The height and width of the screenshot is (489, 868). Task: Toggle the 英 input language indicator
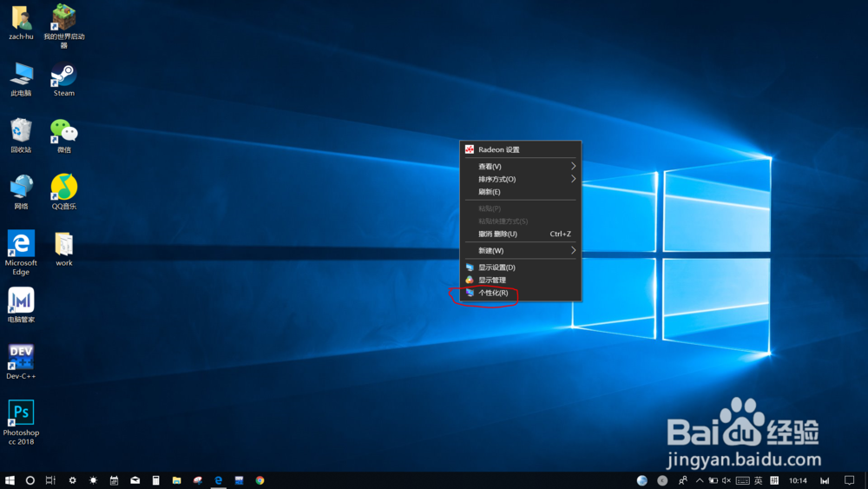759,480
